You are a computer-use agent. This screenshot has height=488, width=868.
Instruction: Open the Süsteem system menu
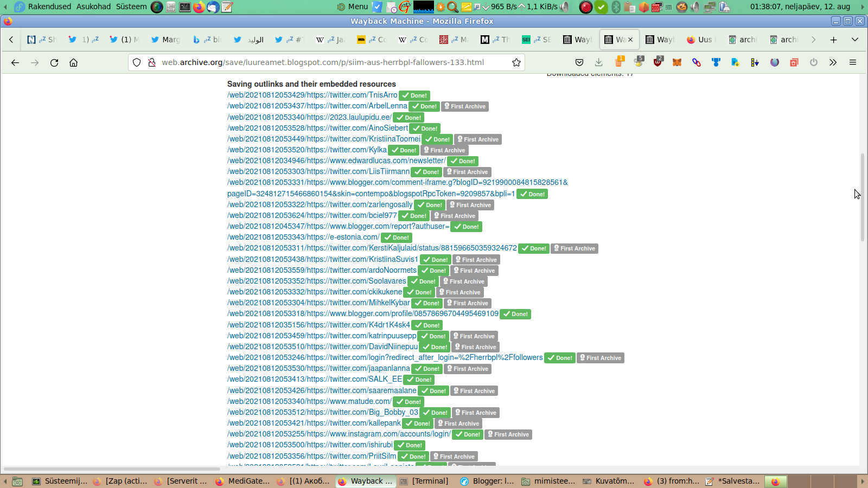(x=131, y=7)
